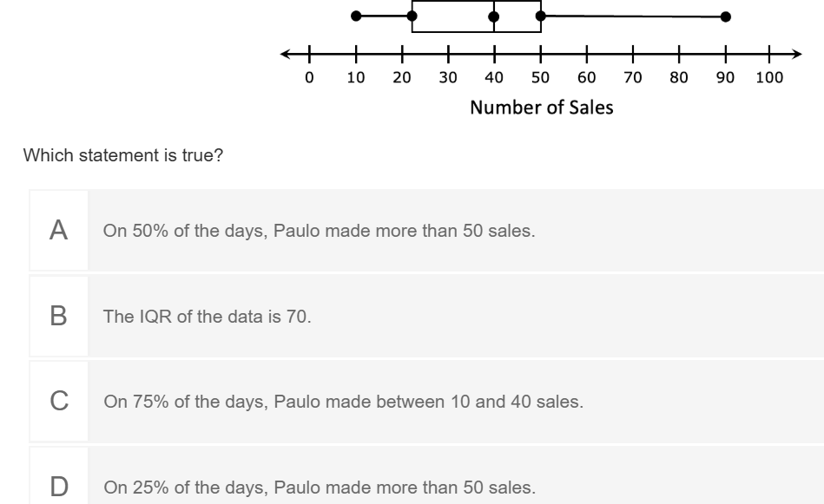Click the right arrowhead of the number line
824x504 pixels.
[x=797, y=54]
